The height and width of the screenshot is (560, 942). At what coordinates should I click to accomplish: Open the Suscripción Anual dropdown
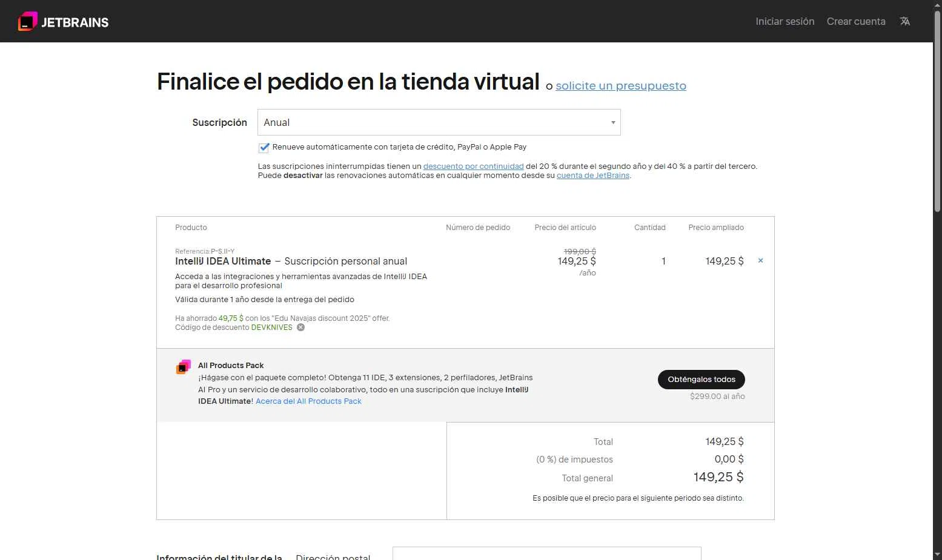click(439, 122)
